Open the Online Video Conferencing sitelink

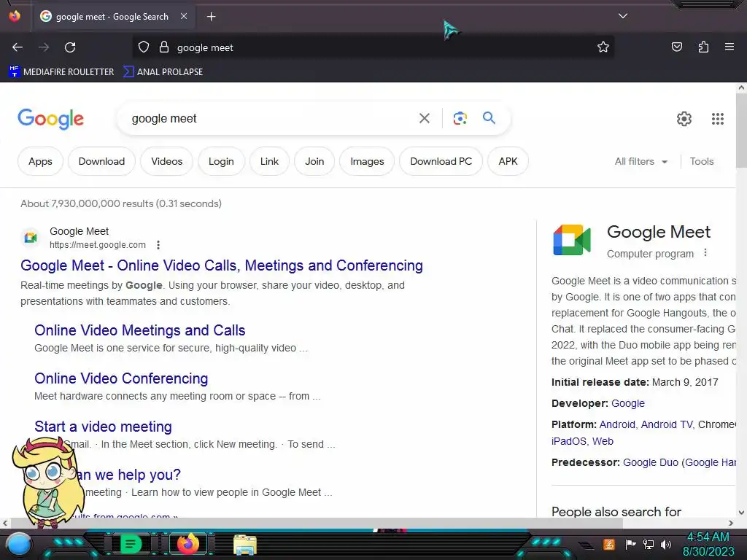[x=121, y=378]
